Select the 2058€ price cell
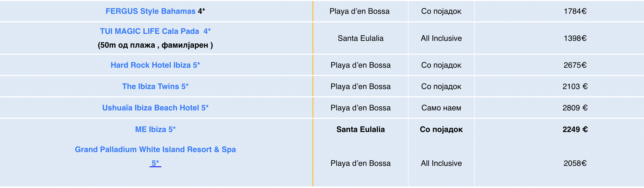This screenshot has height=188, width=644. click(x=575, y=163)
